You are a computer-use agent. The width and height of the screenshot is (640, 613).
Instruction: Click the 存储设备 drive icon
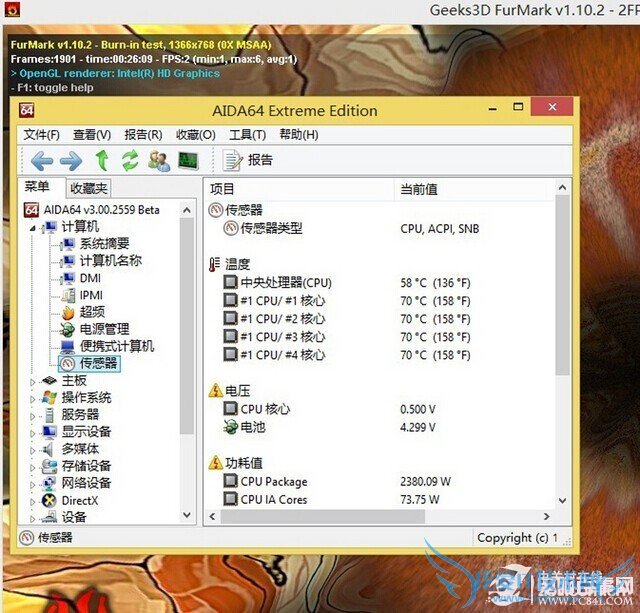tap(49, 466)
